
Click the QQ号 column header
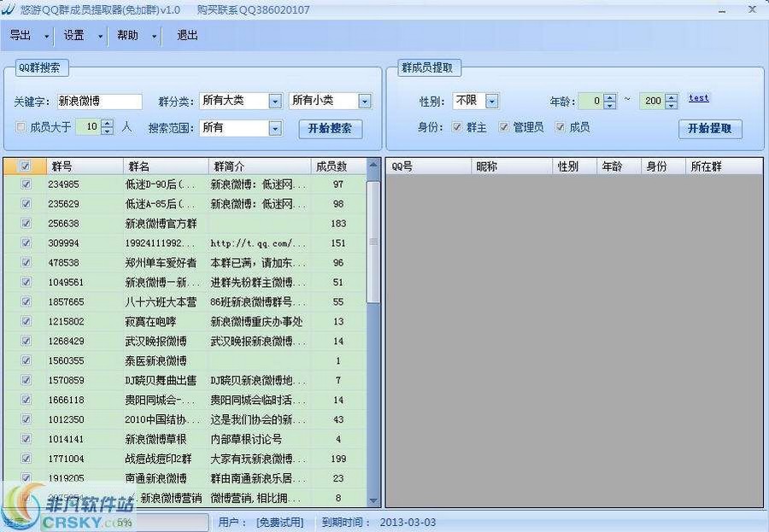(x=429, y=167)
